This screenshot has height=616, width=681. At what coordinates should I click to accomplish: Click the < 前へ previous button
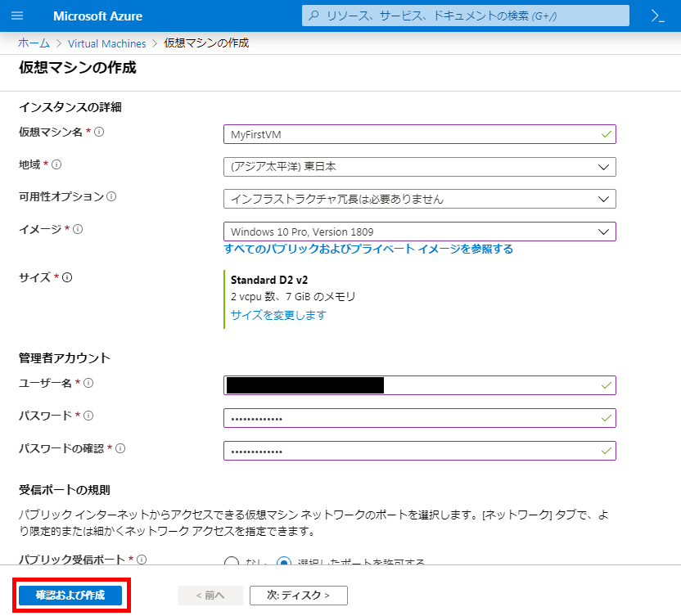click(210, 596)
